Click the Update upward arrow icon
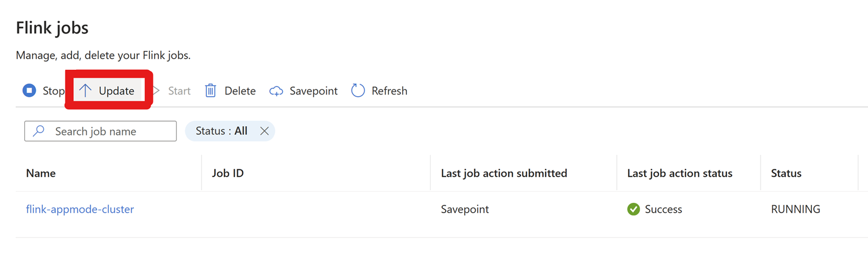Viewport: 868px width, 272px height. coord(85,90)
